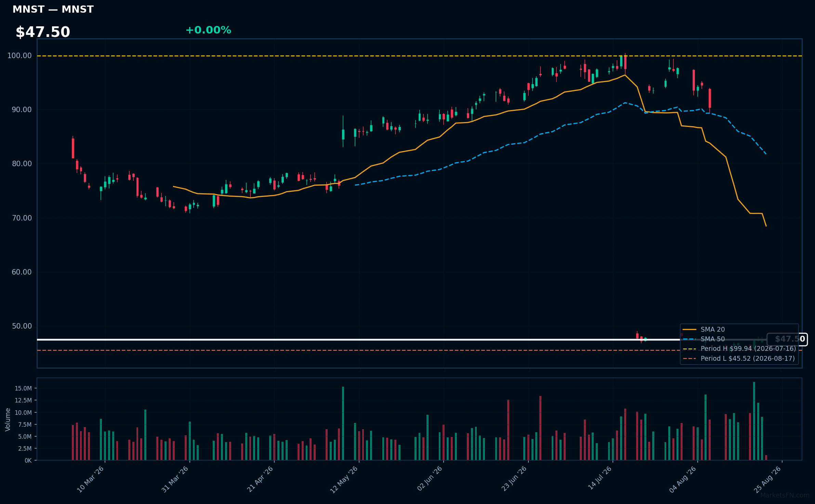The image size is (815, 504).
Task: Click the 04 Aug '26 date label
Action: pos(683,479)
